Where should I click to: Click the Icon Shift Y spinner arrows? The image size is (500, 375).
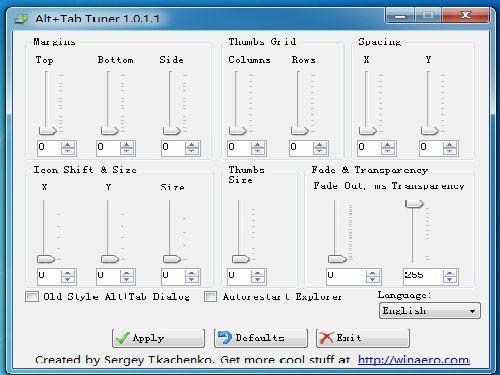click(x=127, y=277)
